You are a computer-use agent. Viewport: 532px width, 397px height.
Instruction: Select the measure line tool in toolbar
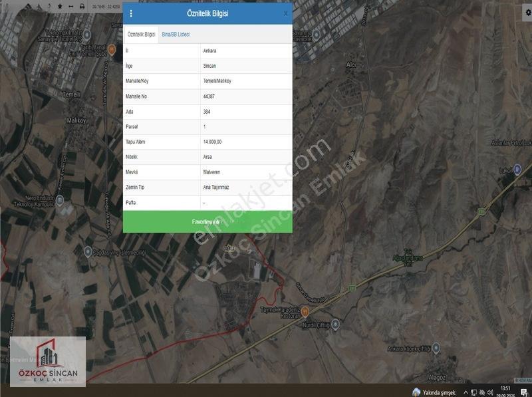tap(71, 7)
